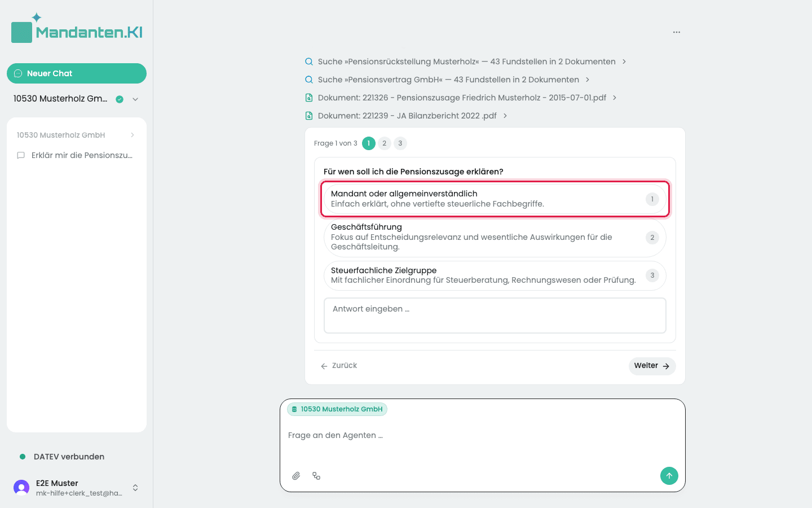
Task: Click the paperclip attach icon
Action: [x=296, y=476]
